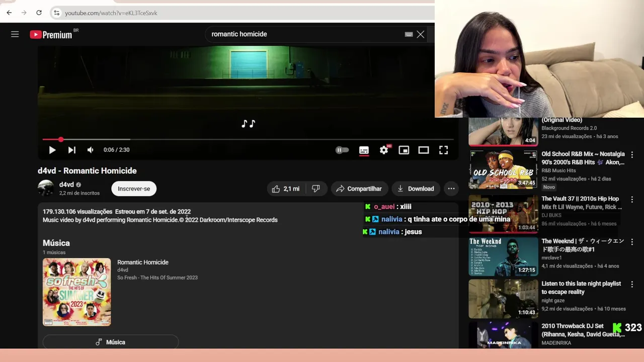Skip to next video
The height and width of the screenshot is (362, 644).
click(72, 150)
